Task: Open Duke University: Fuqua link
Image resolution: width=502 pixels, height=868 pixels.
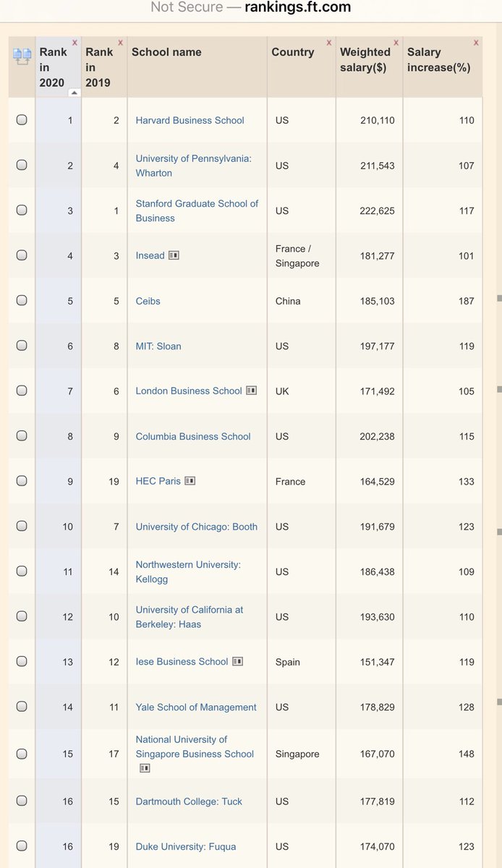Action: (x=186, y=846)
